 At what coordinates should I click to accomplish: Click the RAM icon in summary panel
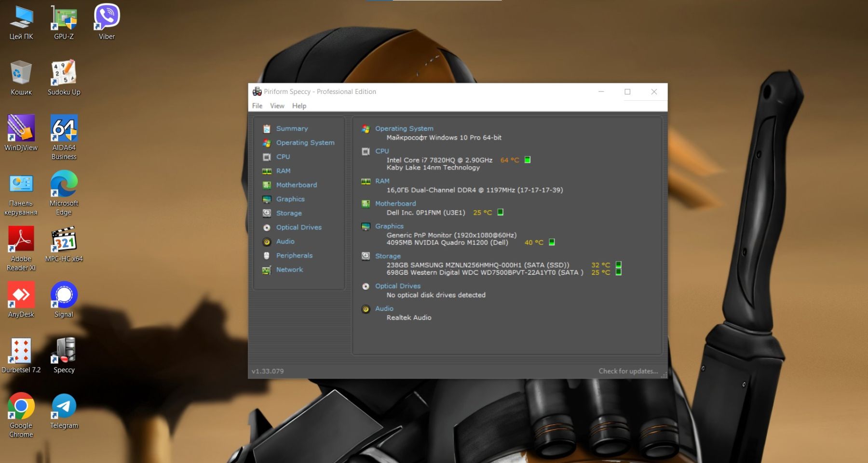pos(366,181)
